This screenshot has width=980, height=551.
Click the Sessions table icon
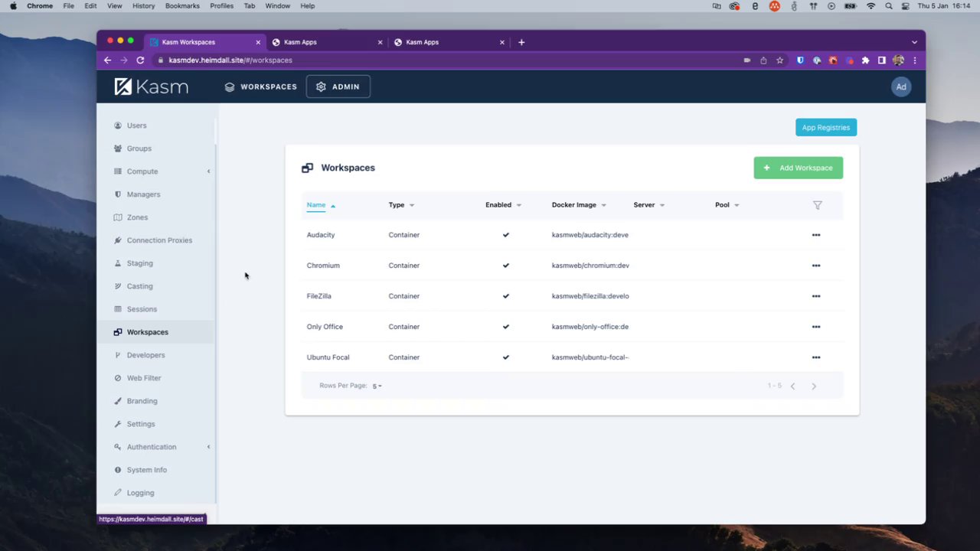(118, 309)
